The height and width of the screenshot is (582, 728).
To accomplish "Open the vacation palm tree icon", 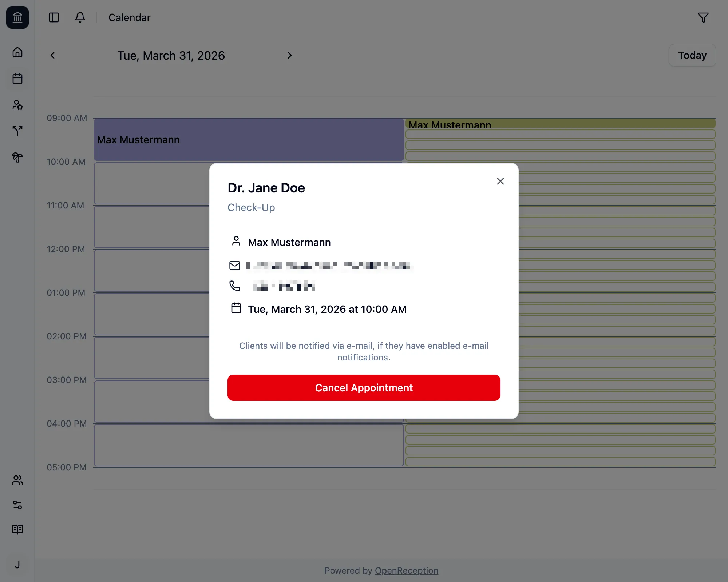I will click(x=17, y=158).
